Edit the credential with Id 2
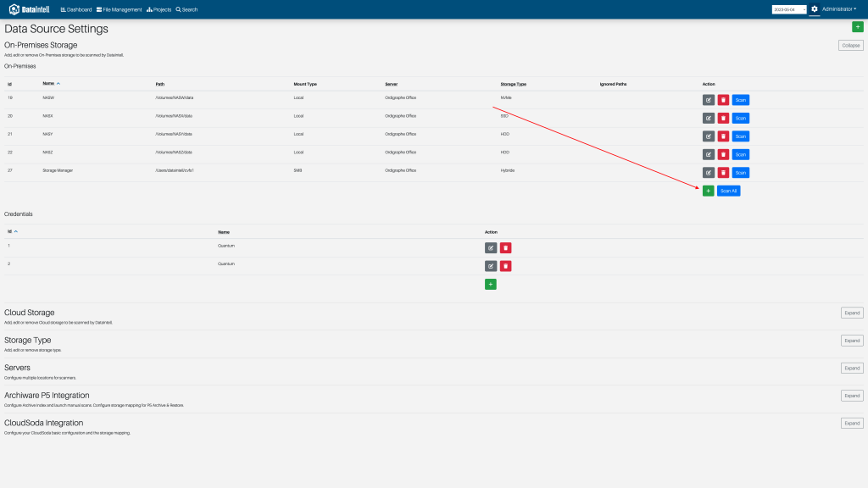This screenshot has height=488, width=868. pos(491,266)
